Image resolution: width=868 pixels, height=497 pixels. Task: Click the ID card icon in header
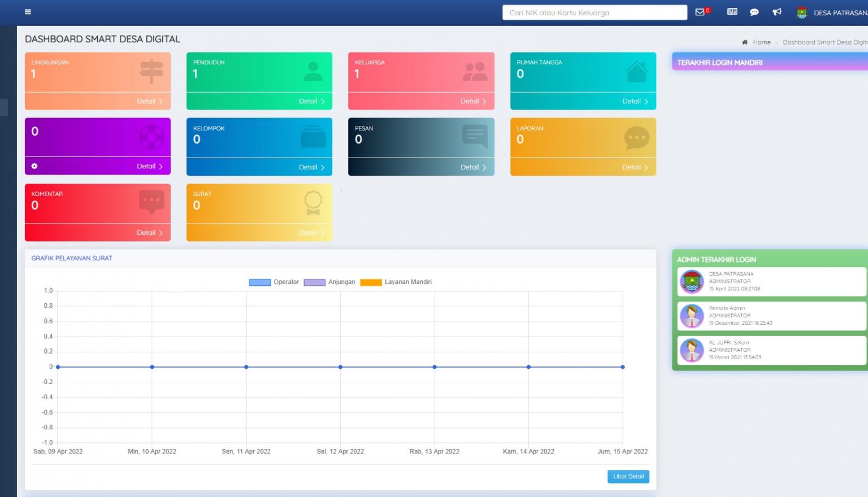point(732,12)
